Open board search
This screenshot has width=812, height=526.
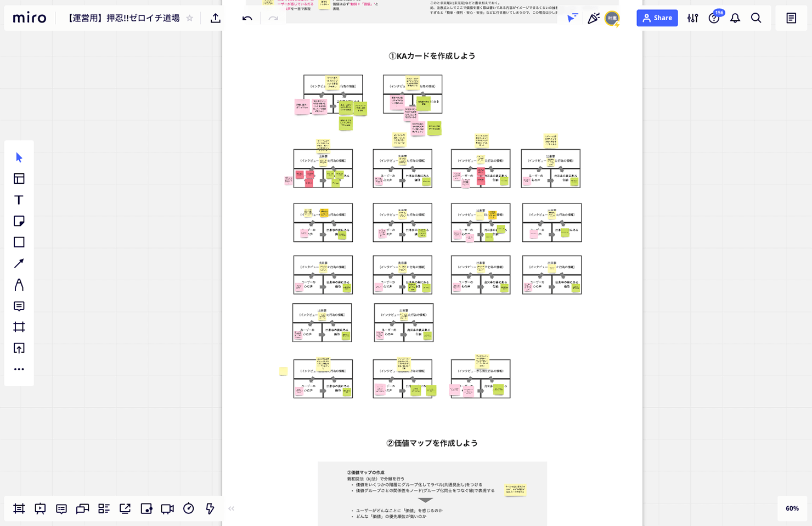[x=756, y=18]
